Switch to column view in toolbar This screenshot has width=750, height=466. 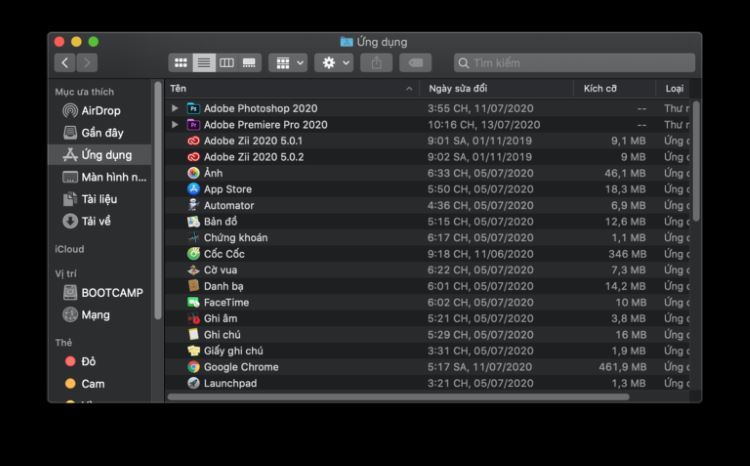pyautogui.click(x=226, y=63)
